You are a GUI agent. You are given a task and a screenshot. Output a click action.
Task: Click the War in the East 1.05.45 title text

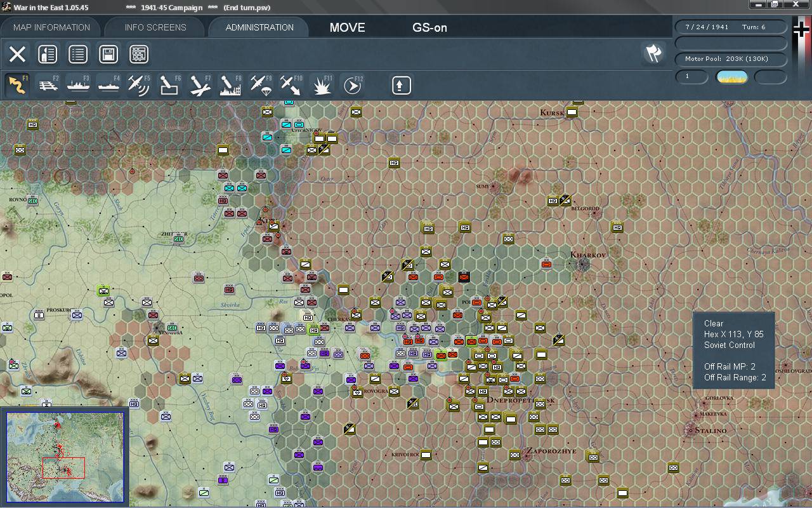[x=51, y=7]
